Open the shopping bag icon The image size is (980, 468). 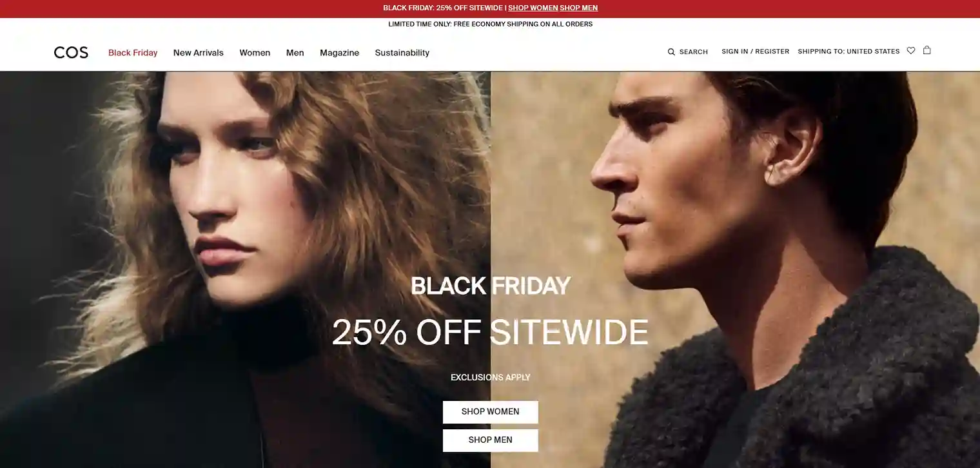tap(926, 50)
